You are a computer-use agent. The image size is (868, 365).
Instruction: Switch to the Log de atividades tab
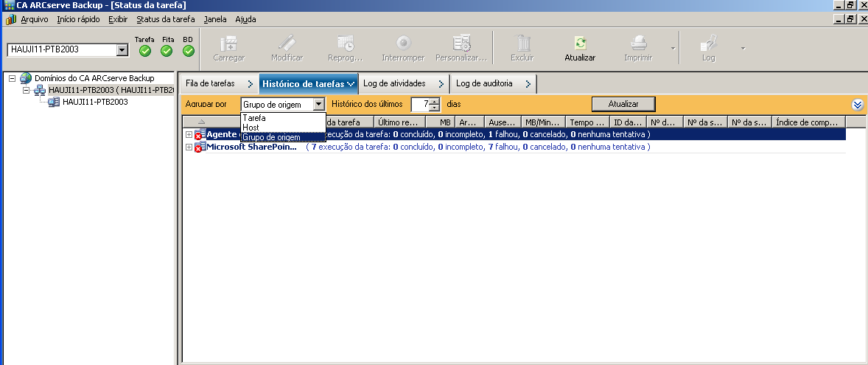[x=404, y=83]
